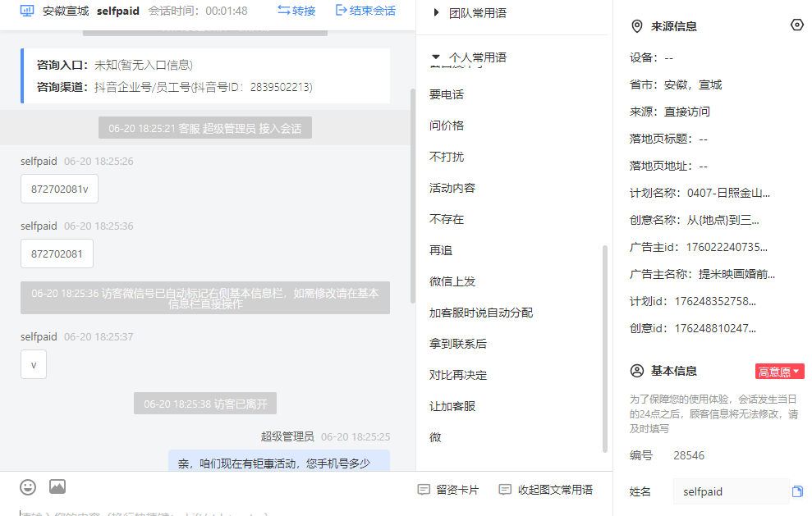Click the 计划id value
This screenshot has height=516, width=812.
715,301
